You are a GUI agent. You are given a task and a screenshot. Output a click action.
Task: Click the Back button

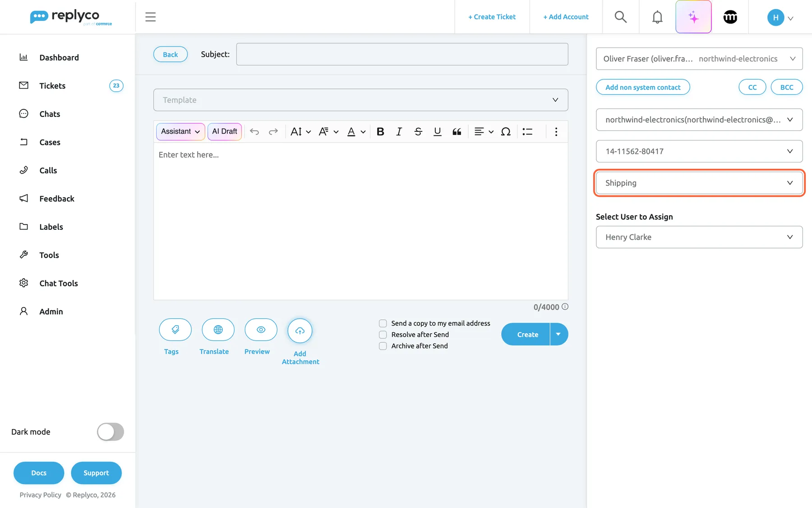[171, 54]
